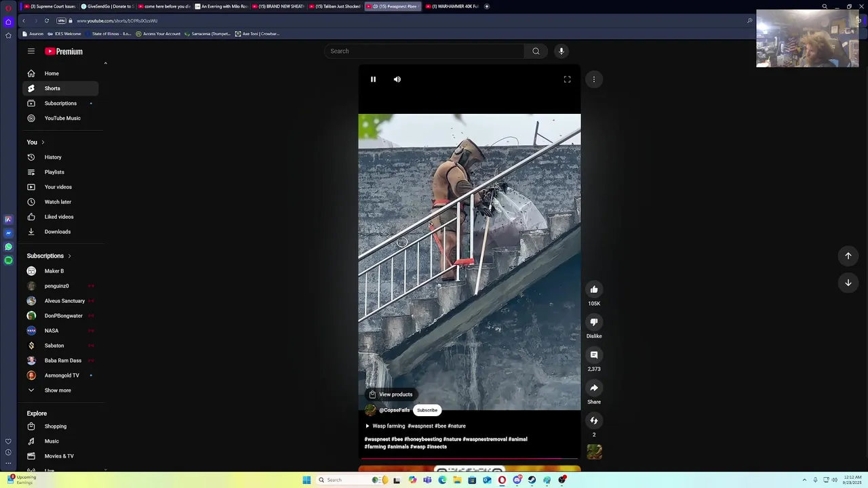Subscribe to @CopseFalls
Screen dimensions: 868x488
[x=427, y=410]
